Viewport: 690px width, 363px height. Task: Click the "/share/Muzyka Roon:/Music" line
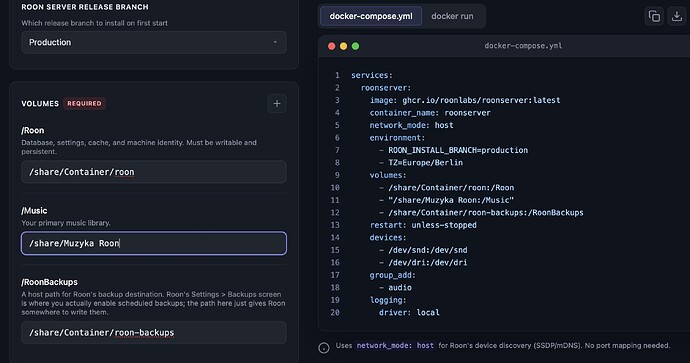coord(446,200)
